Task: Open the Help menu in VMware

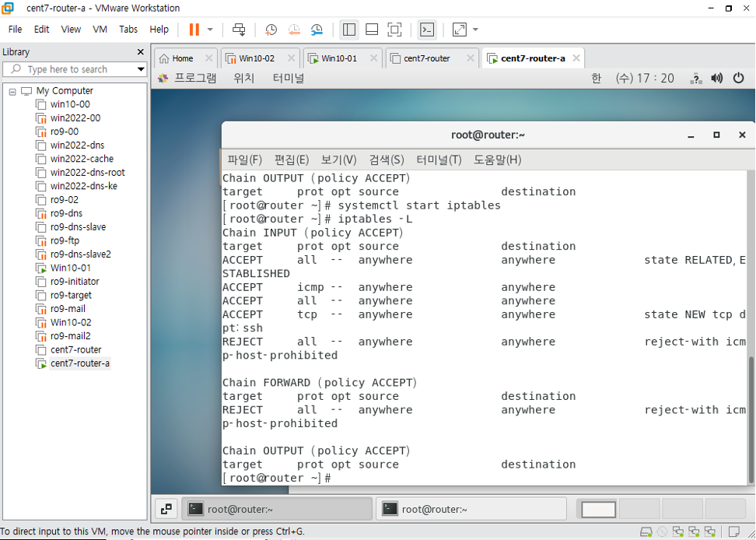Action: pos(159,30)
